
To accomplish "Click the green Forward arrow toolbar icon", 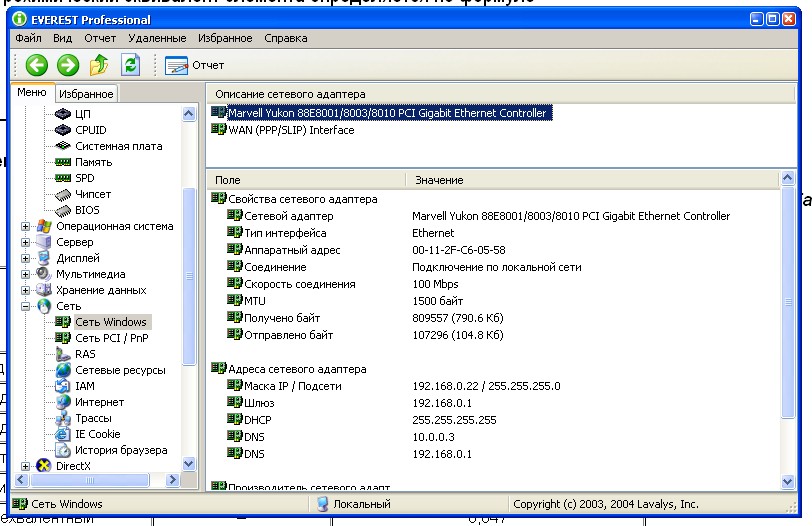I will (67, 65).
